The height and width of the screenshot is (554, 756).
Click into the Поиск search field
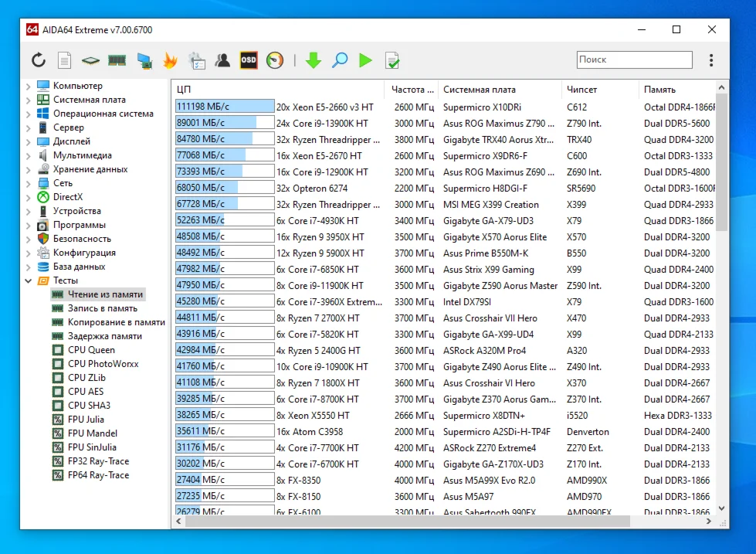[633, 59]
